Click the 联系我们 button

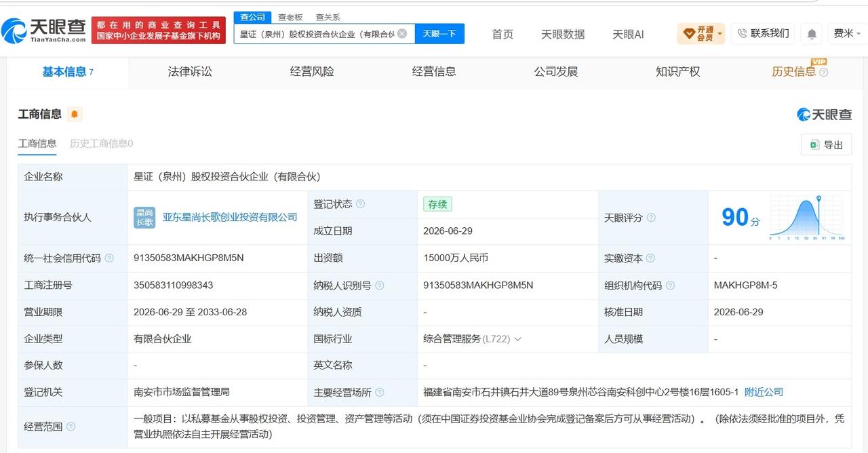coord(762,33)
